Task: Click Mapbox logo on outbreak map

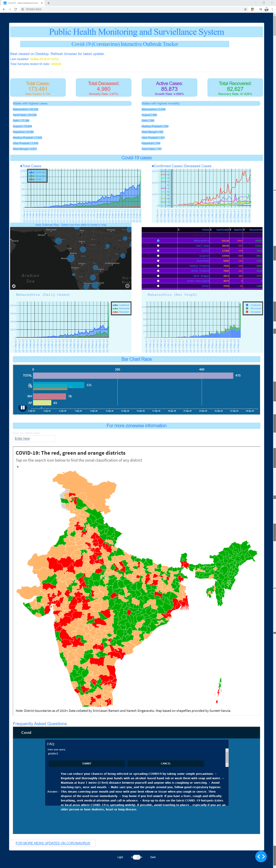Action: click(x=14, y=286)
